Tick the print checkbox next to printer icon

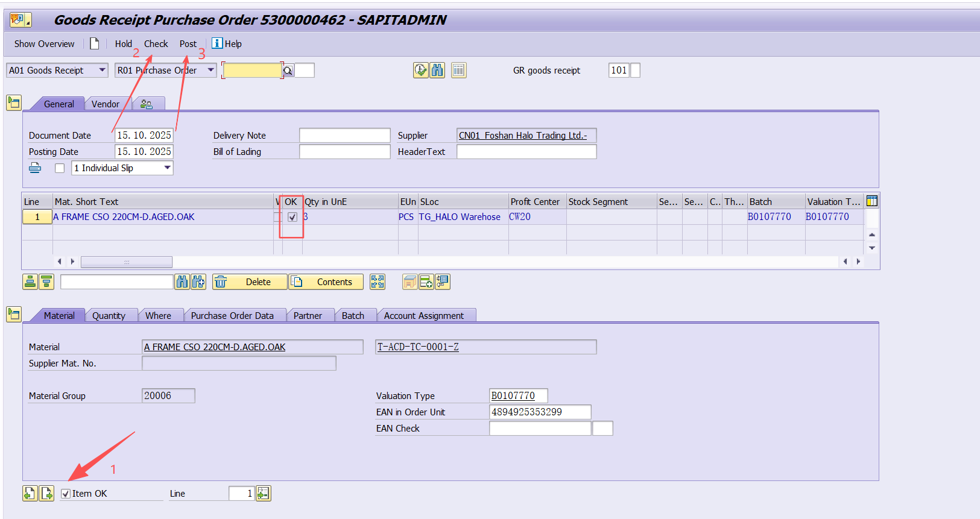coord(60,168)
